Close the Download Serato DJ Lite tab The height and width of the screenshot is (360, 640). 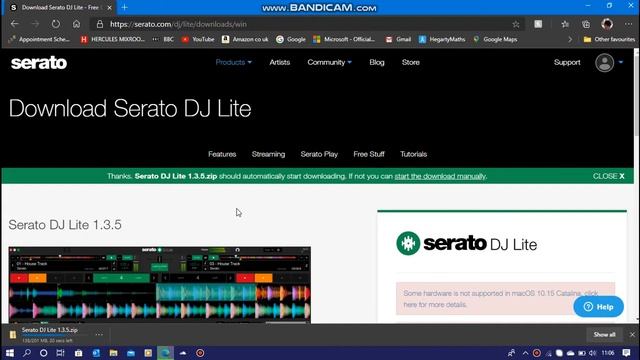(109, 7)
